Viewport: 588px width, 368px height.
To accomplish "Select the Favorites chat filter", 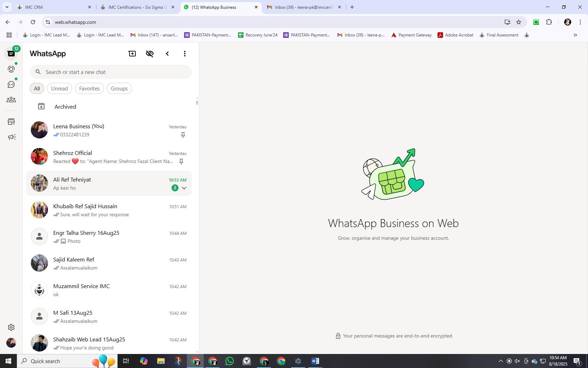I will [x=89, y=89].
